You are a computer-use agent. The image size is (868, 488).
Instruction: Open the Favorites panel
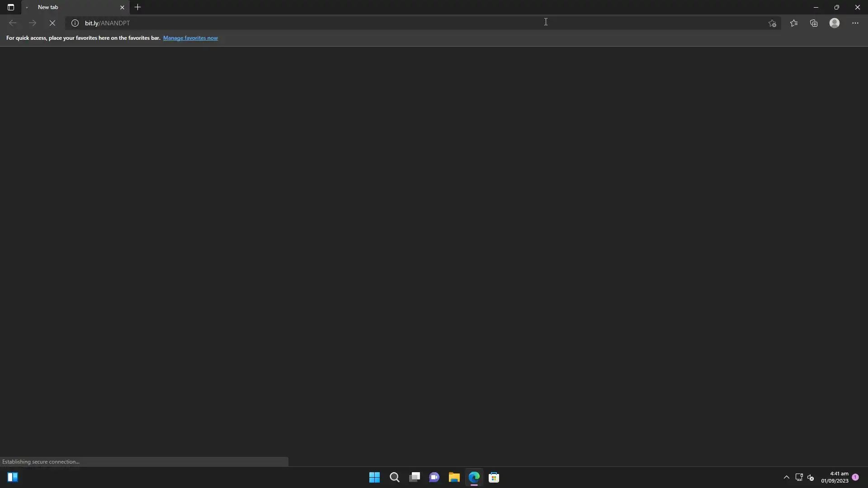tap(794, 23)
